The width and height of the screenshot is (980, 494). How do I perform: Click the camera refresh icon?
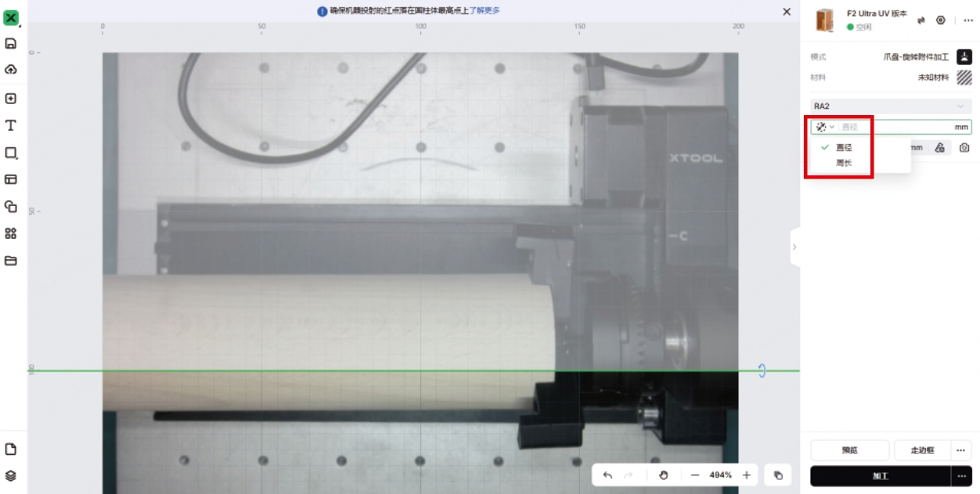point(964,148)
